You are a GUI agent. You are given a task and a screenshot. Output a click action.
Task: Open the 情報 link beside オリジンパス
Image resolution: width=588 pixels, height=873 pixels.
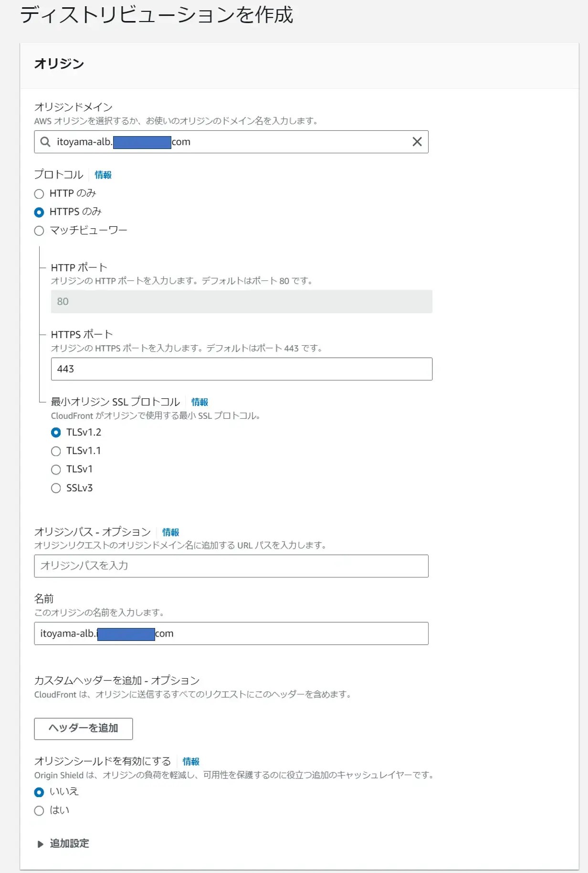point(171,532)
